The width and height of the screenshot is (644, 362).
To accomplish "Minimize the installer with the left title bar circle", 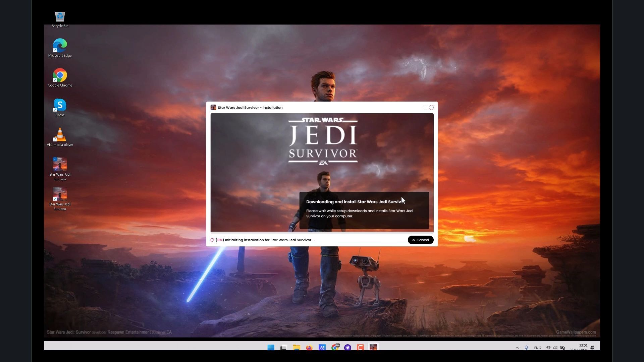I will click(425, 108).
